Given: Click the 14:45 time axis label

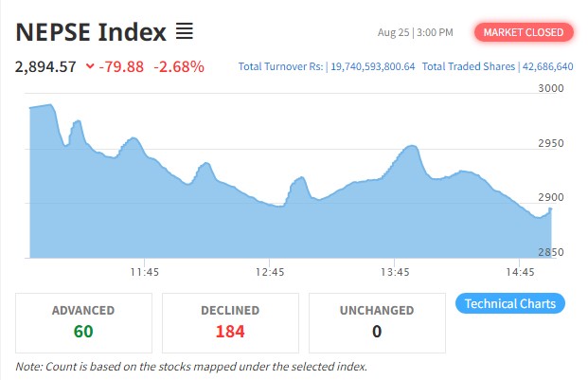Looking at the screenshot, I should 520,272.
